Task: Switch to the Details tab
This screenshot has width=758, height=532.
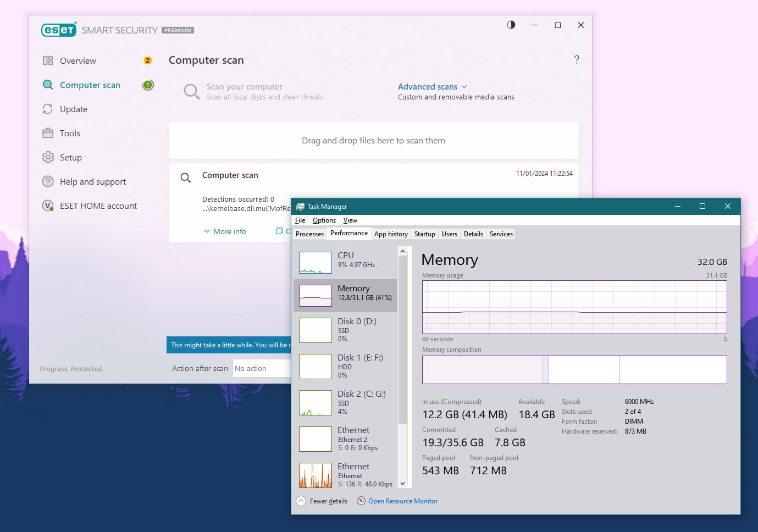Action: coord(473,234)
